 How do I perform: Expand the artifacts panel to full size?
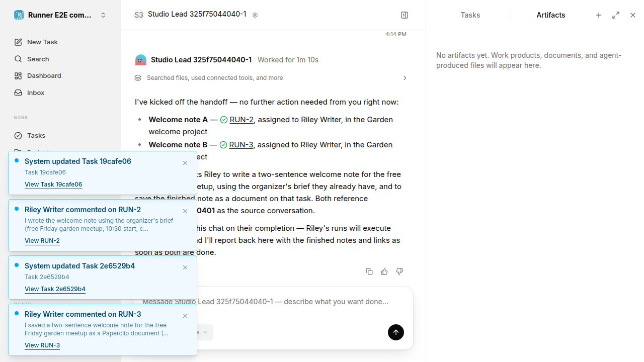(616, 15)
